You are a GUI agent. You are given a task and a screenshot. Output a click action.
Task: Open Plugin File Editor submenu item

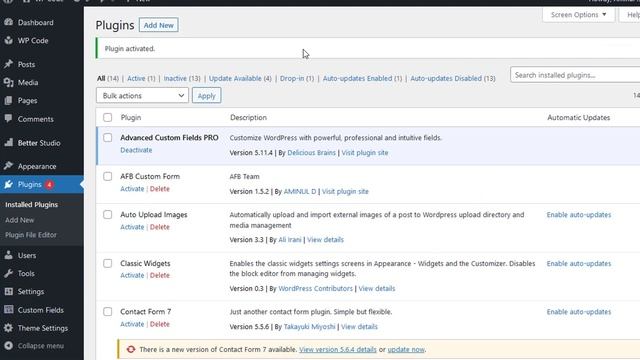point(31,235)
